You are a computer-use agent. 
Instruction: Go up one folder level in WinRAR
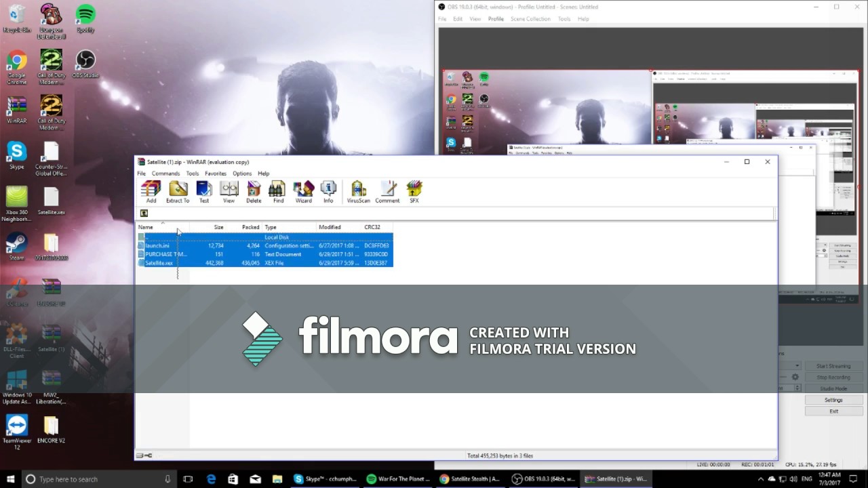pyautogui.click(x=144, y=213)
